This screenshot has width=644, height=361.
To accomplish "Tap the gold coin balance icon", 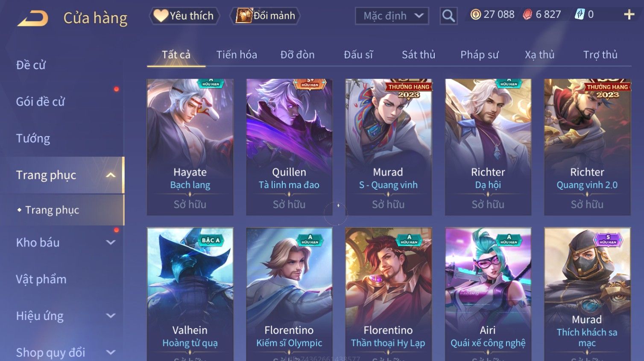I will [x=475, y=15].
